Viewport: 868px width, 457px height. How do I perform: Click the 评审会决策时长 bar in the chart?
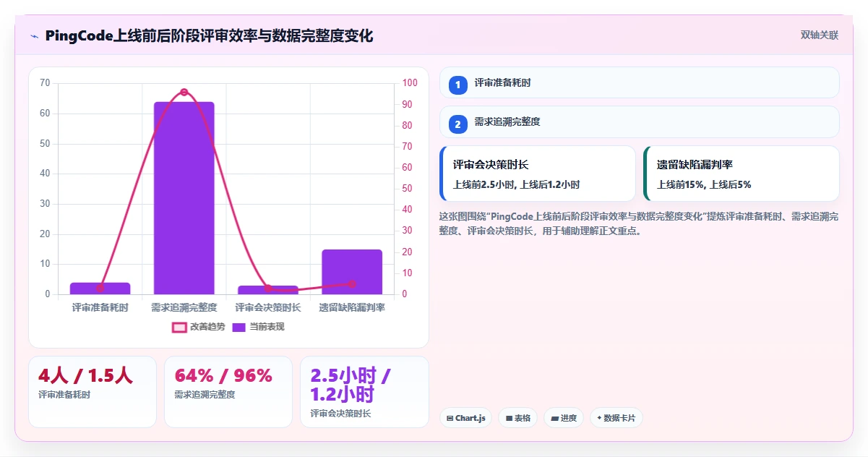point(268,290)
